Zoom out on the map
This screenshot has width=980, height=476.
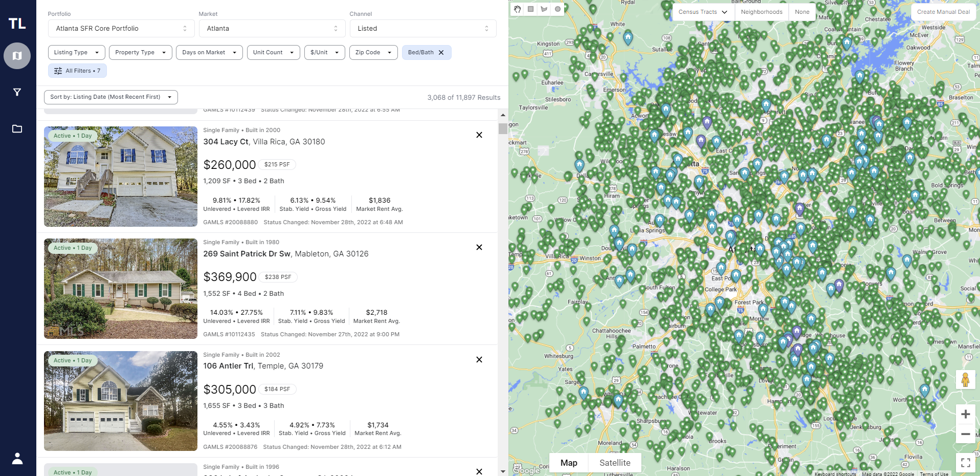pos(966,434)
